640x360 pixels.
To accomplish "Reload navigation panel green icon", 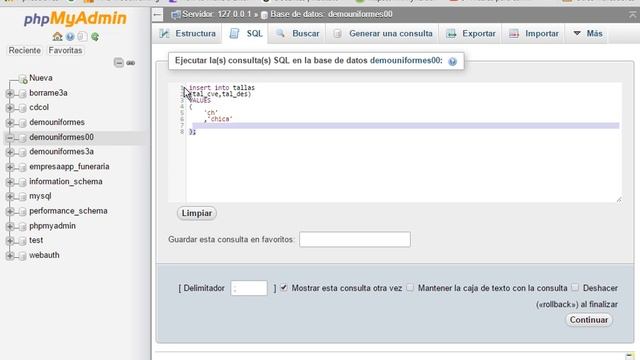I will [x=95, y=37].
